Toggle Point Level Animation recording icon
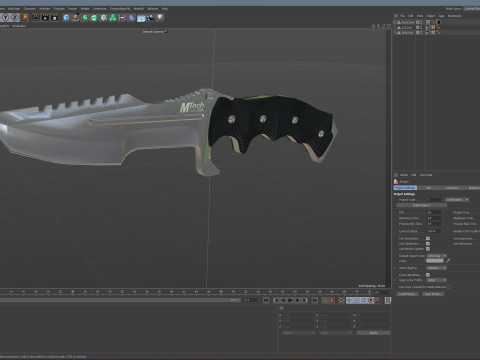 [x=378, y=300]
